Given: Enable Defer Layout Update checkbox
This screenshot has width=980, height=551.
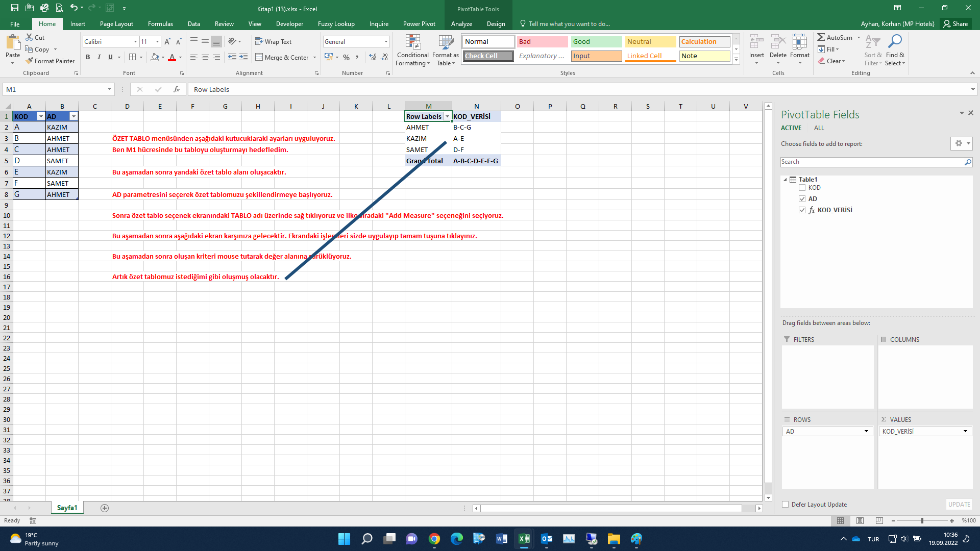Looking at the screenshot, I should pos(786,504).
